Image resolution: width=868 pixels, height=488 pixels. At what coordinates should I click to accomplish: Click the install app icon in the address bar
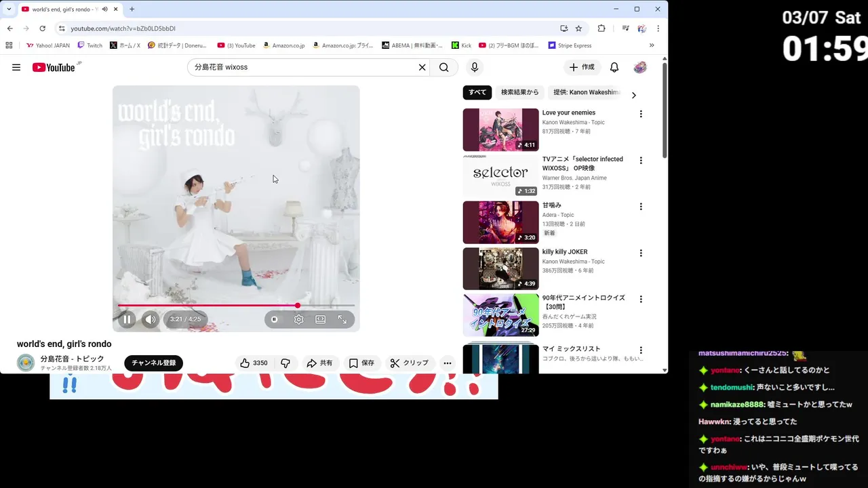tap(564, 28)
